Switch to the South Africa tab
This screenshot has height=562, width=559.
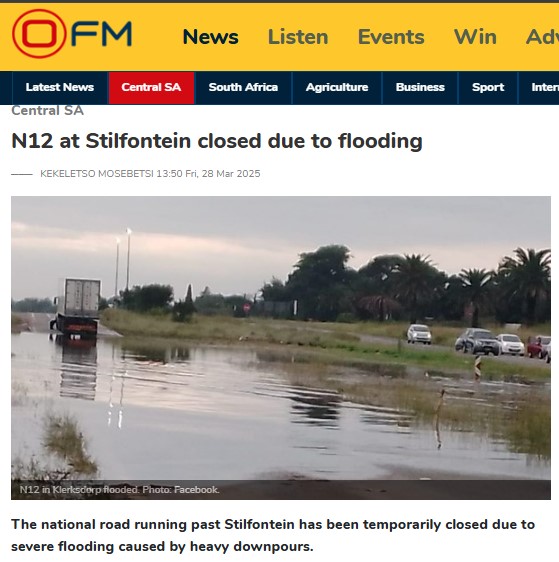(x=243, y=87)
